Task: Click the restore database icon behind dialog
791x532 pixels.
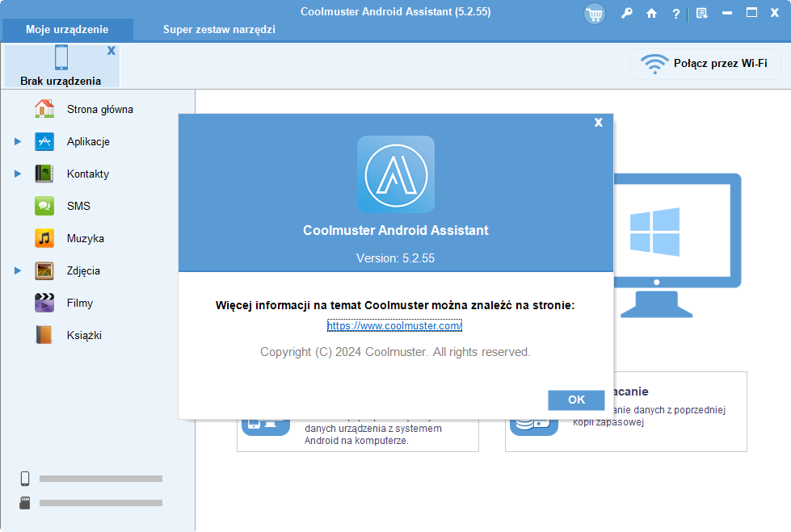Action: coord(534,426)
